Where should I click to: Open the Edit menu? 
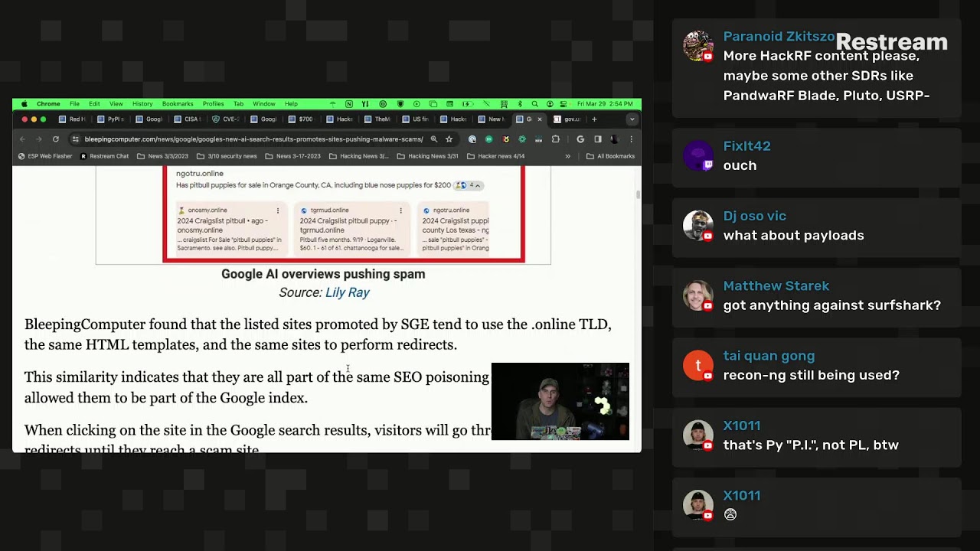click(94, 104)
